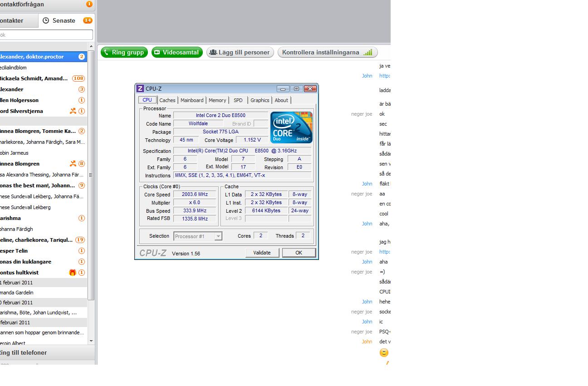
Task: Start a group call with Ring grupp
Action: click(x=124, y=52)
